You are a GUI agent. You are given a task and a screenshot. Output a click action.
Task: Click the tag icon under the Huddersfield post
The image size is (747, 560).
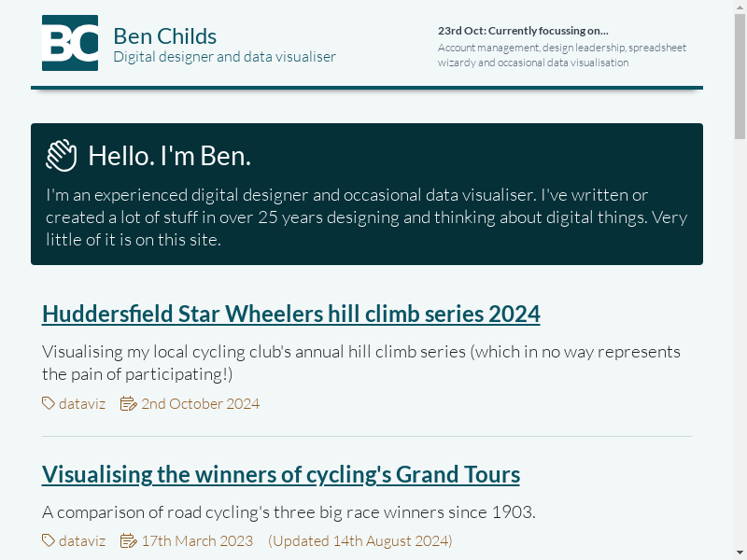point(49,403)
